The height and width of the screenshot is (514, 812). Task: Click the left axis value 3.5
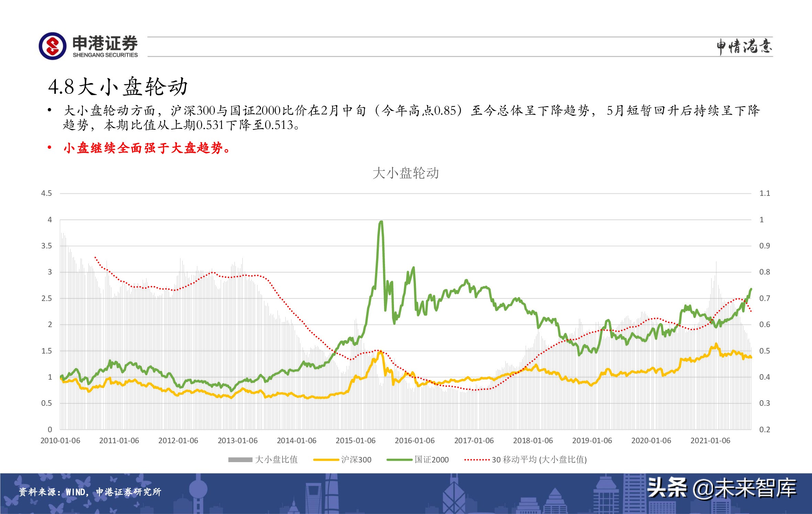[46, 246]
